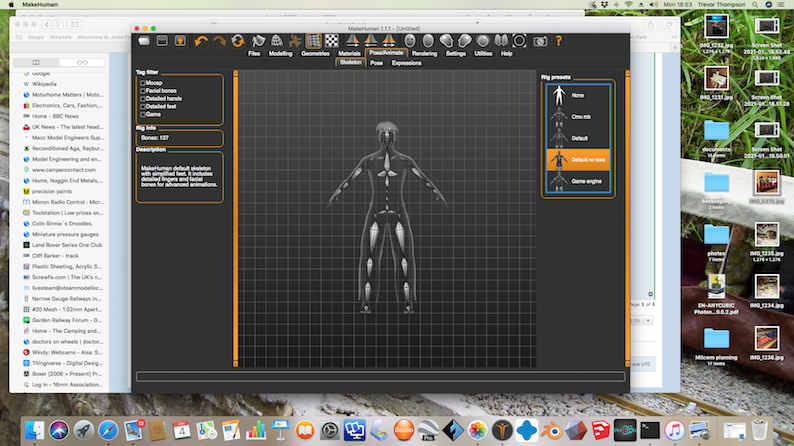
Task: Open Blender from the Dock
Action: [x=551, y=431]
